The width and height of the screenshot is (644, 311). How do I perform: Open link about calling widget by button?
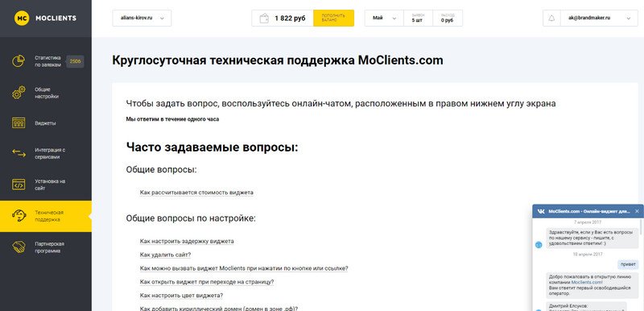(x=244, y=268)
